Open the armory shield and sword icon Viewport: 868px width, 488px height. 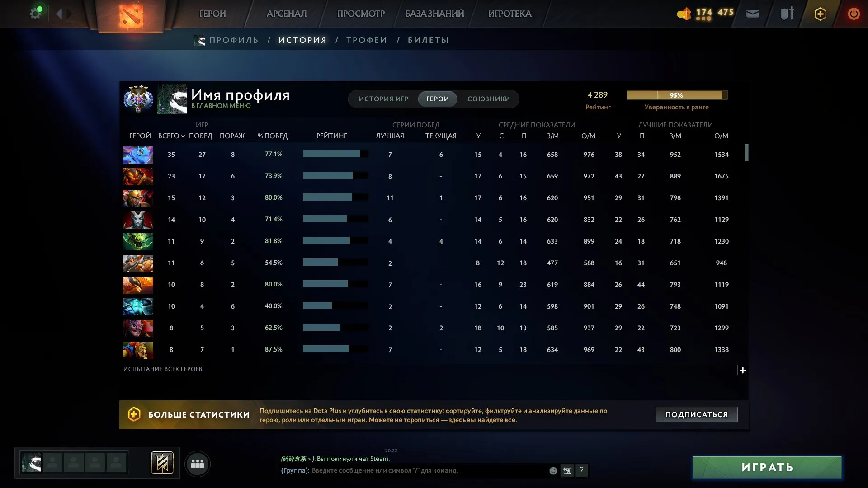(787, 14)
